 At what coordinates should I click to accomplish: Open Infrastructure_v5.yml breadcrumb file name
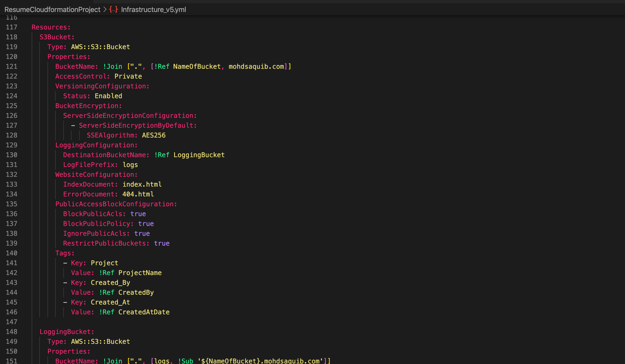153,10
